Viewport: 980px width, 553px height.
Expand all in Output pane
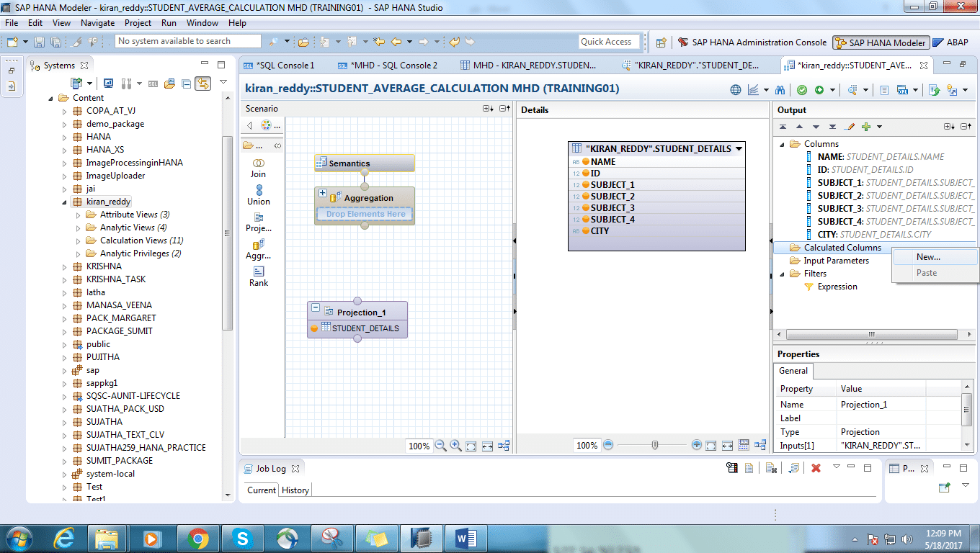(x=949, y=127)
